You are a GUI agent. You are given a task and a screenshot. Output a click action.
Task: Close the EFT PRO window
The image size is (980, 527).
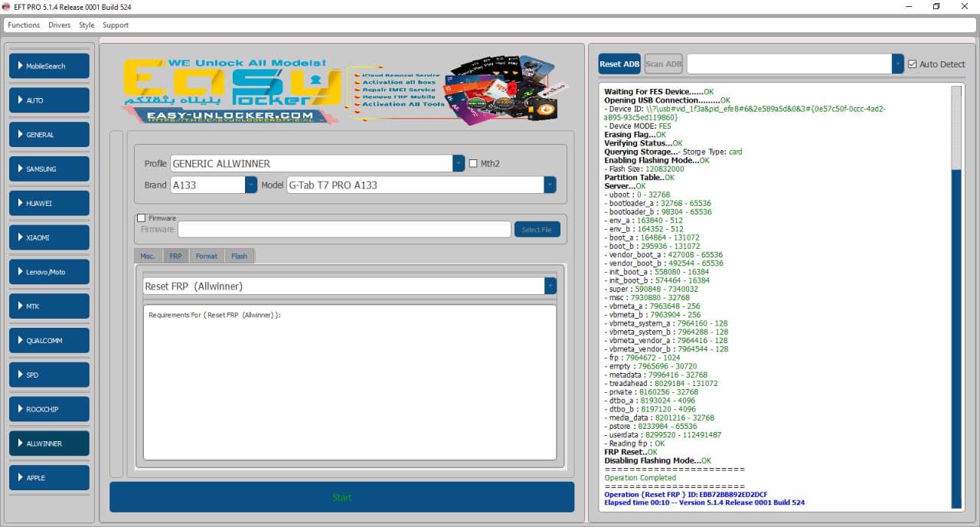click(965, 7)
